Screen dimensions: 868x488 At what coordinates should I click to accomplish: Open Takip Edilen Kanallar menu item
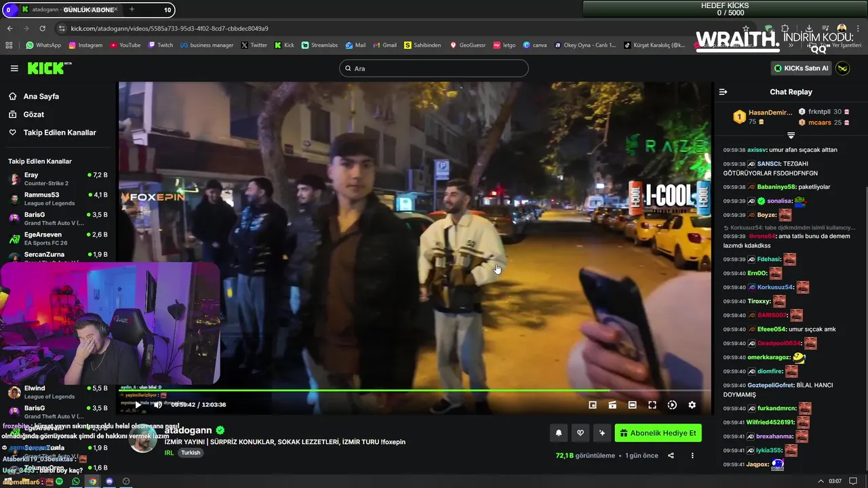[x=60, y=133]
